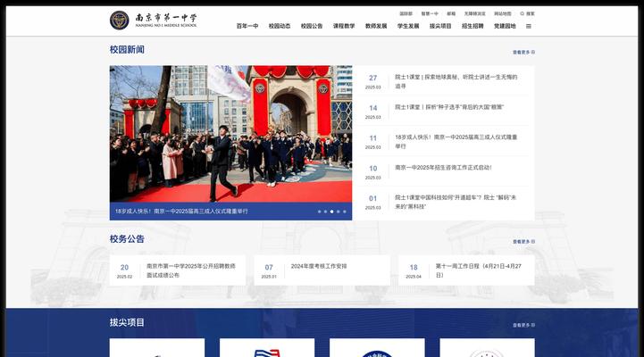Open the 招生招聘 menu
This screenshot has height=357, width=644.
(x=473, y=26)
